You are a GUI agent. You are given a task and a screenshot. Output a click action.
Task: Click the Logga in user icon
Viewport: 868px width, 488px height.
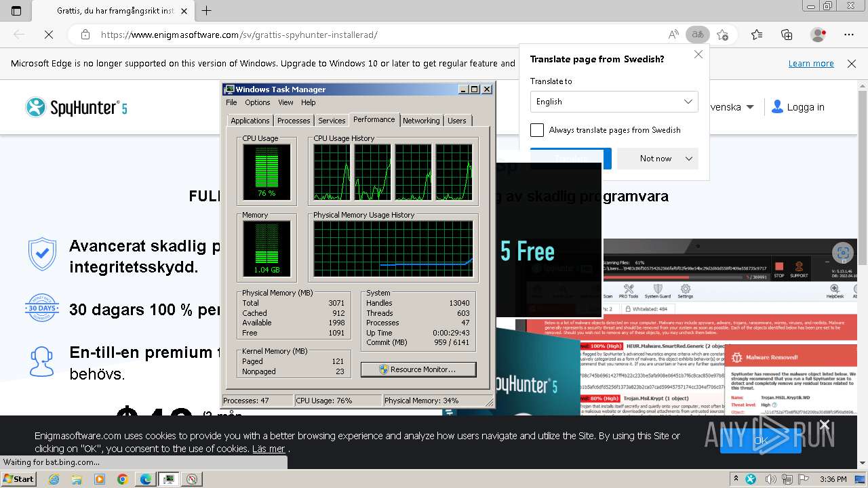pos(777,107)
